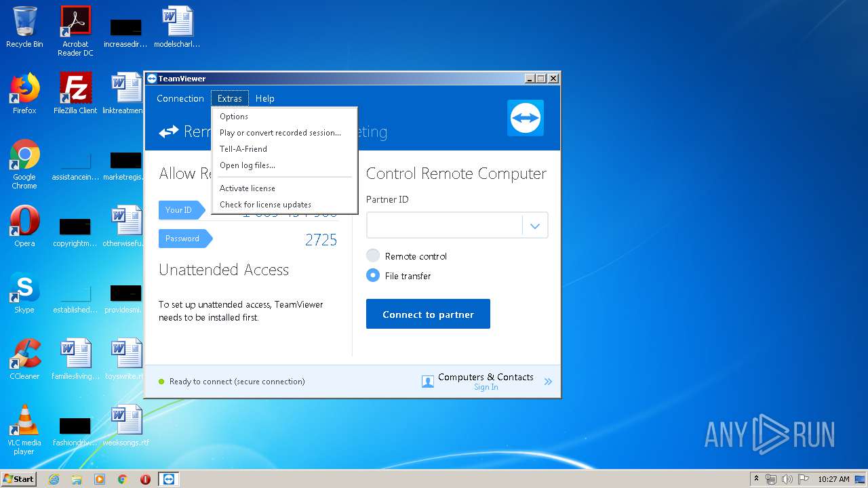This screenshot has width=868, height=488.
Task: Open the Action Center flag icon
Action: pos(804,479)
